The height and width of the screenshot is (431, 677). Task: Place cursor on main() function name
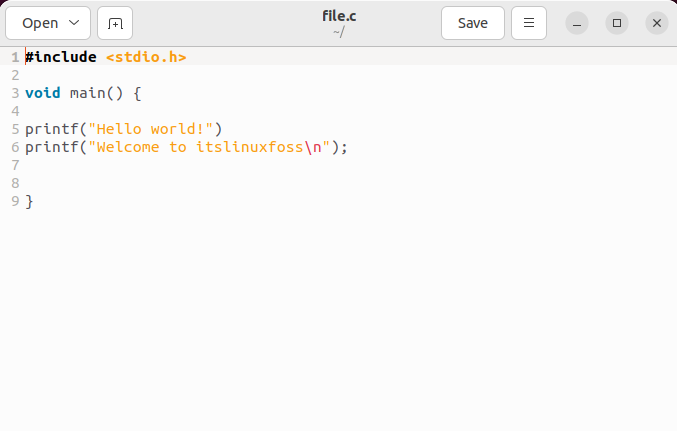pyautogui.click(x=88, y=93)
